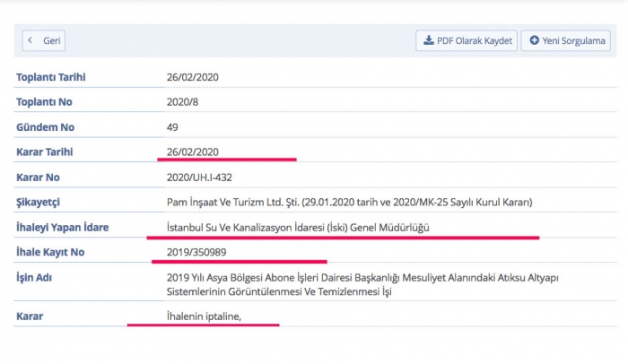
Task: Click the back chevron icon in Geri
Action: (31, 41)
